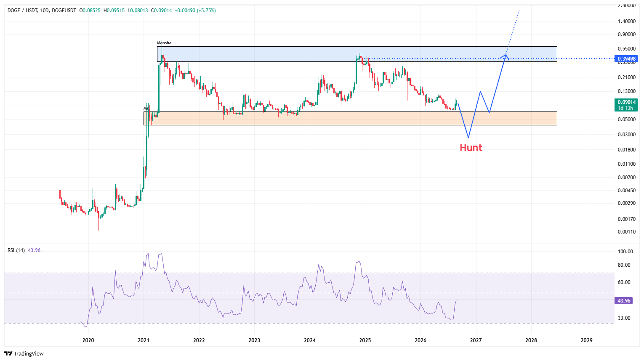This screenshot has height=361, width=644.
Task: Click the 2027 label on the time axis
Action: coord(476,340)
